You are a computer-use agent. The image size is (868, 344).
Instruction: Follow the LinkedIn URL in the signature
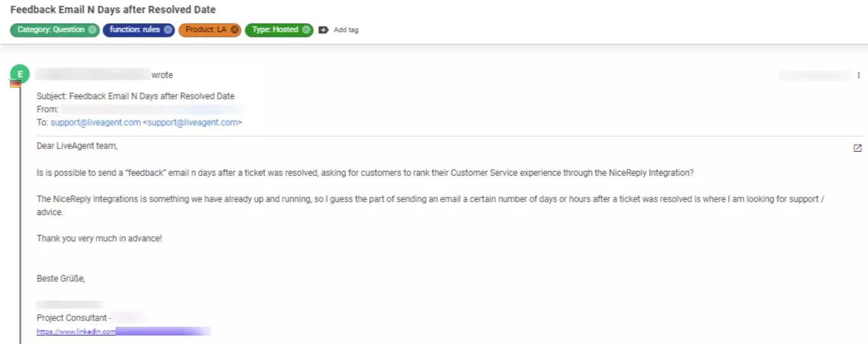(x=76, y=331)
